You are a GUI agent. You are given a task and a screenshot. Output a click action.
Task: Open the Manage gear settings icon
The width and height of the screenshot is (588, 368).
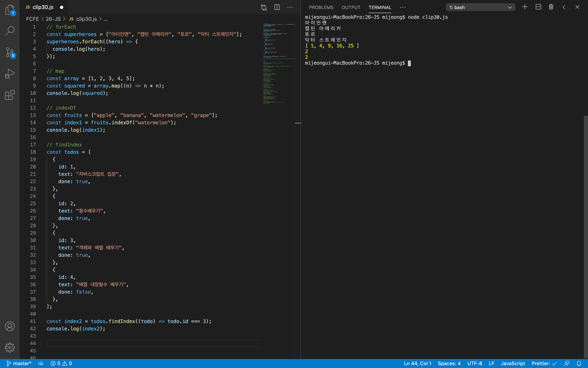10,347
